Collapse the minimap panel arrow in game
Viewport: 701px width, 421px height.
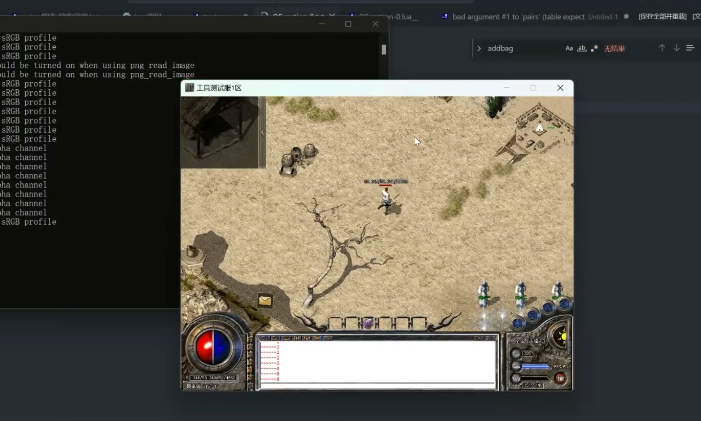pos(264,131)
